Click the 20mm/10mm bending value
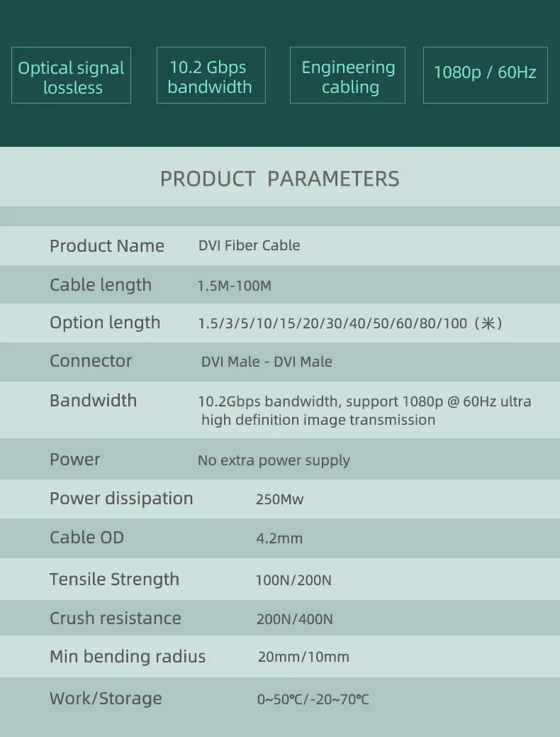This screenshot has width=560, height=737. 303,657
